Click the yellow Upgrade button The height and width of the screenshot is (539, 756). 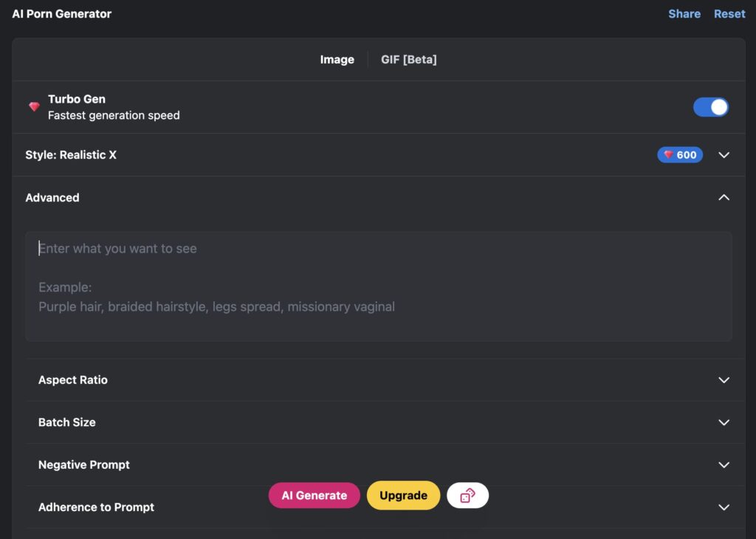[404, 495]
